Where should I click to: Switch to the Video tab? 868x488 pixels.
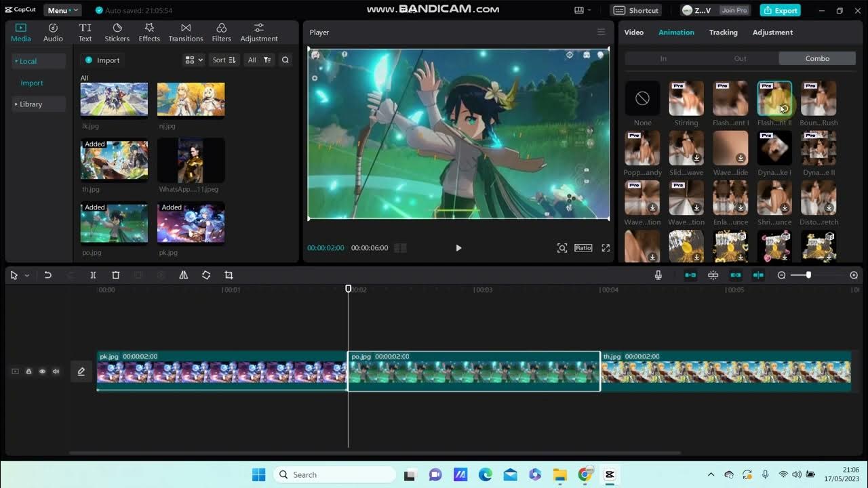[x=633, y=33]
